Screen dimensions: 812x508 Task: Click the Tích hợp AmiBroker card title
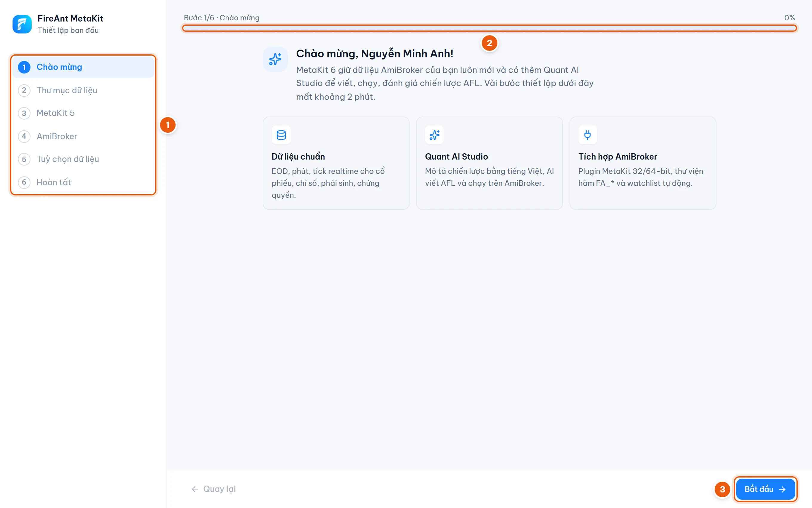(618, 157)
